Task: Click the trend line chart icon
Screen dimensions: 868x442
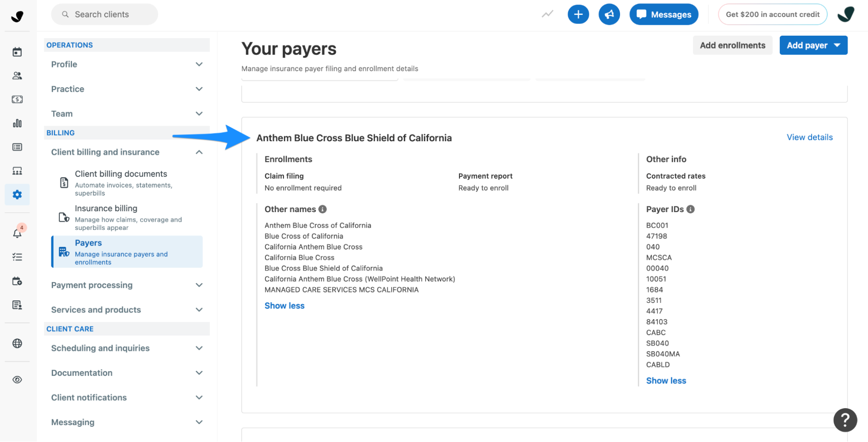Action: (x=547, y=14)
